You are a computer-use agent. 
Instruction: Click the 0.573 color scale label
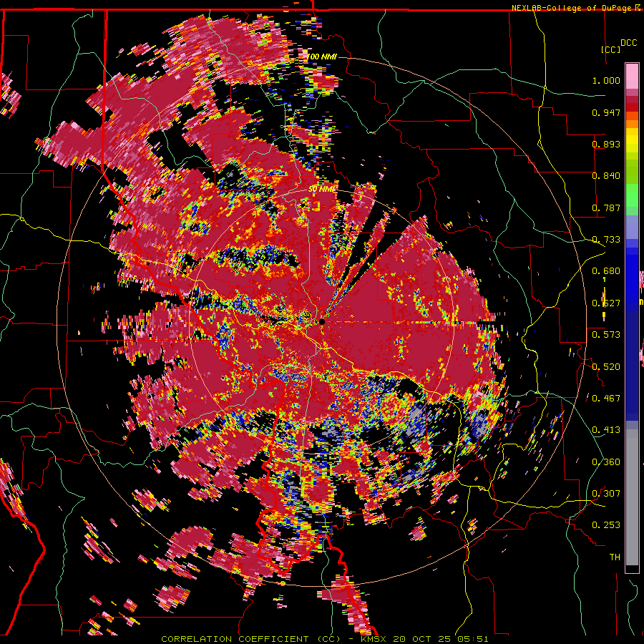pyautogui.click(x=606, y=335)
